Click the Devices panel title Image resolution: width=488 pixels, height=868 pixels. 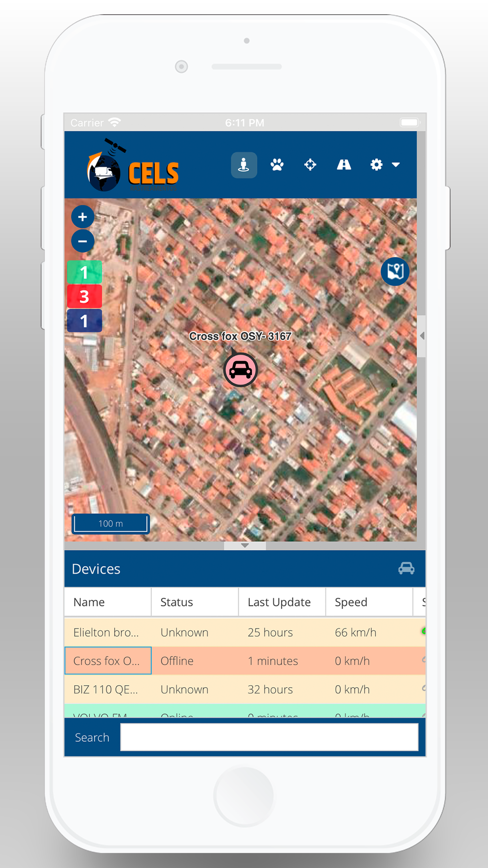click(x=96, y=569)
